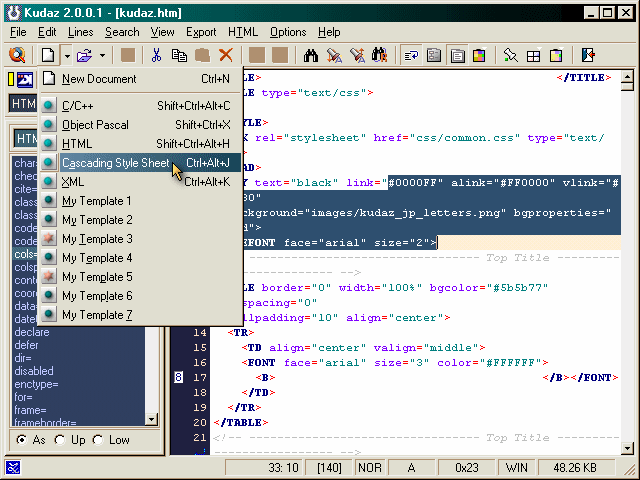Click the Open file folder icon
This screenshot has width=640, height=480.
click(x=84, y=55)
